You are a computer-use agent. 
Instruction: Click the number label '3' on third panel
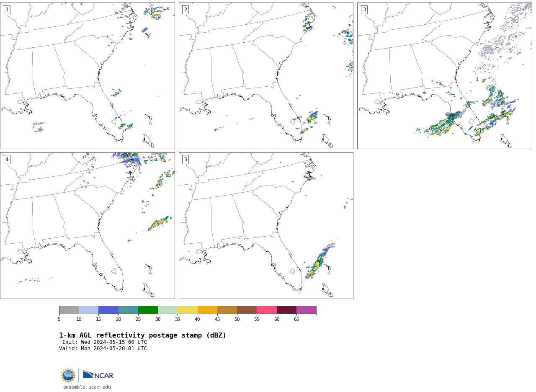pyautogui.click(x=364, y=10)
